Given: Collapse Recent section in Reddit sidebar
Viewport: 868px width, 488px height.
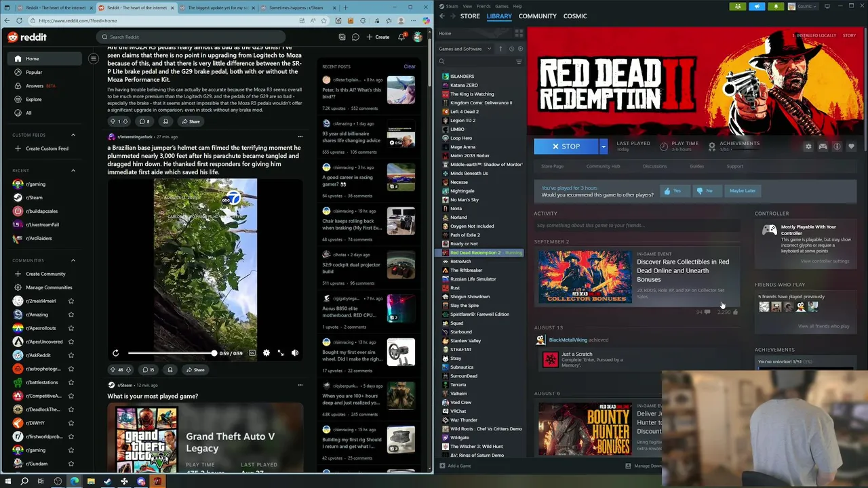Looking at the screenshot, I should 73,171.
